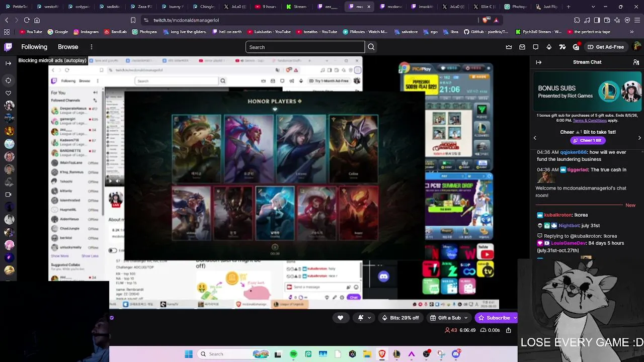Go to next chat banner with right arrow
Viewport: 644px width, 362px height.
click(639, 138)
